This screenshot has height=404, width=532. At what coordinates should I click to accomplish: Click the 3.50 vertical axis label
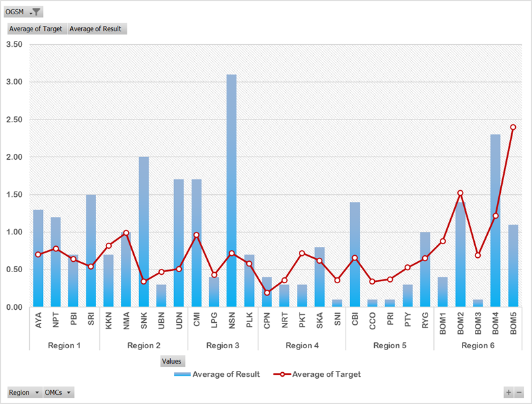[x=14, y=45]
